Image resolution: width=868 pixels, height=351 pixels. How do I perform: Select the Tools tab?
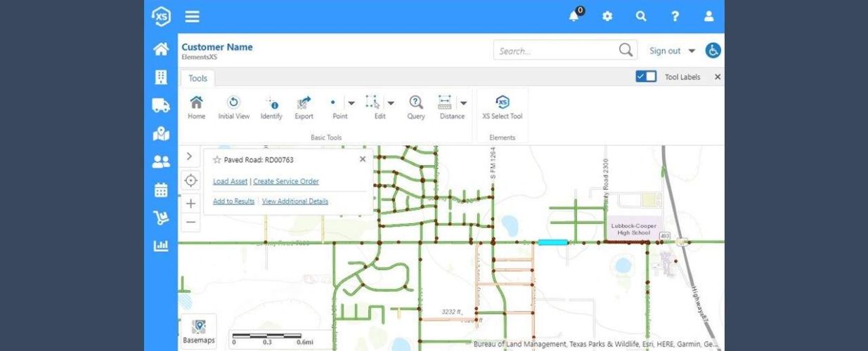tap(197, 78)
